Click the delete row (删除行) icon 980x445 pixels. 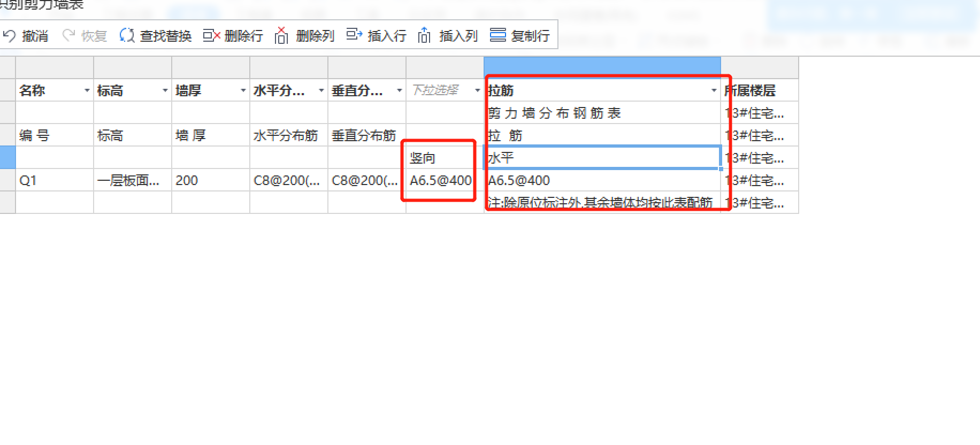click(211, 36)
